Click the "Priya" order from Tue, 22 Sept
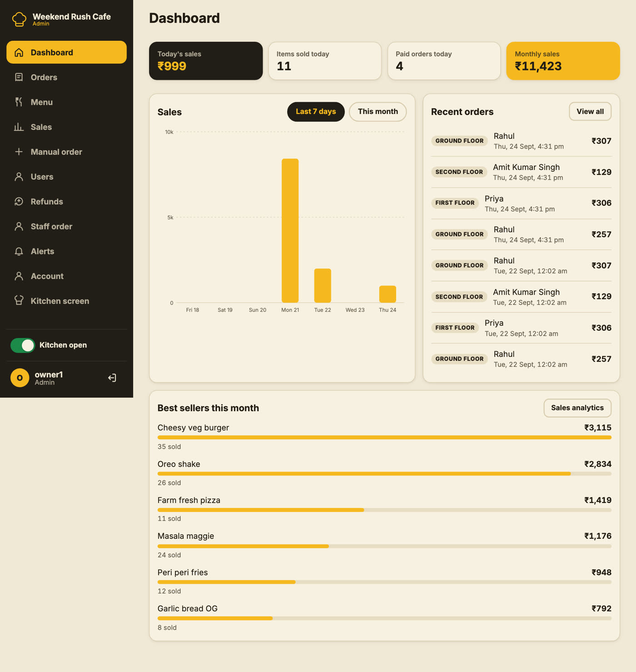 pos(521,328)
